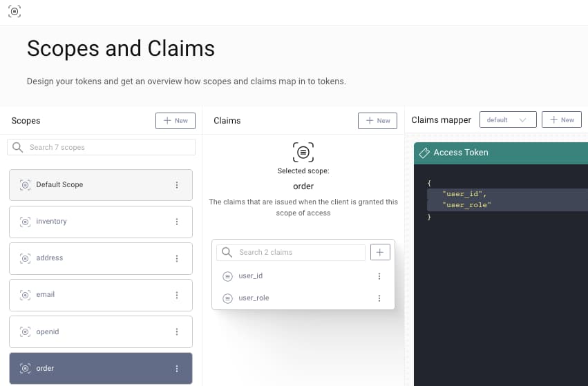Select the inventory scope
This screenshot has height=386, width=588.
point(90,222)
